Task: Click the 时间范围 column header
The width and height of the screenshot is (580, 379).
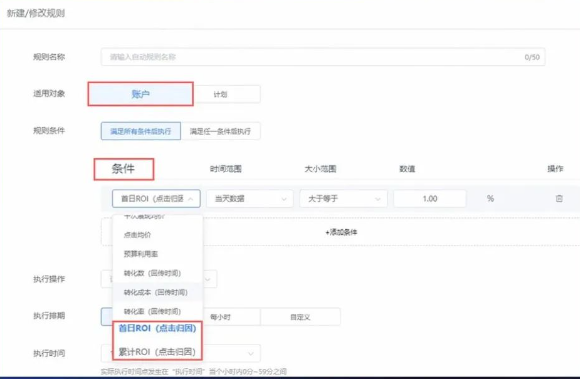Action: pyautogui.click(x=226, y=169)
